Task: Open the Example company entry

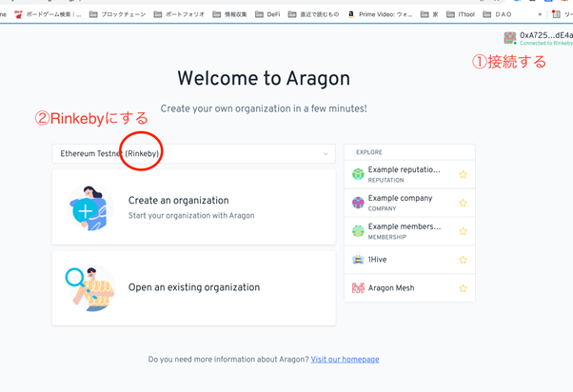Action: point(409,203)
